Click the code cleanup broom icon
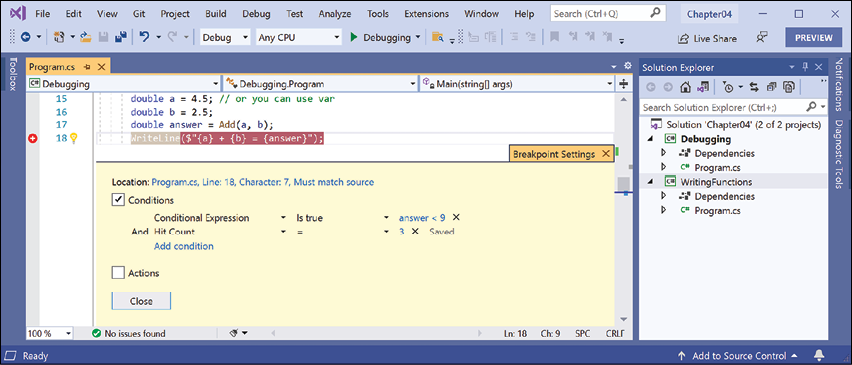Screen dimensions: 852x365 pyautogui.click(x=235, y=333)
